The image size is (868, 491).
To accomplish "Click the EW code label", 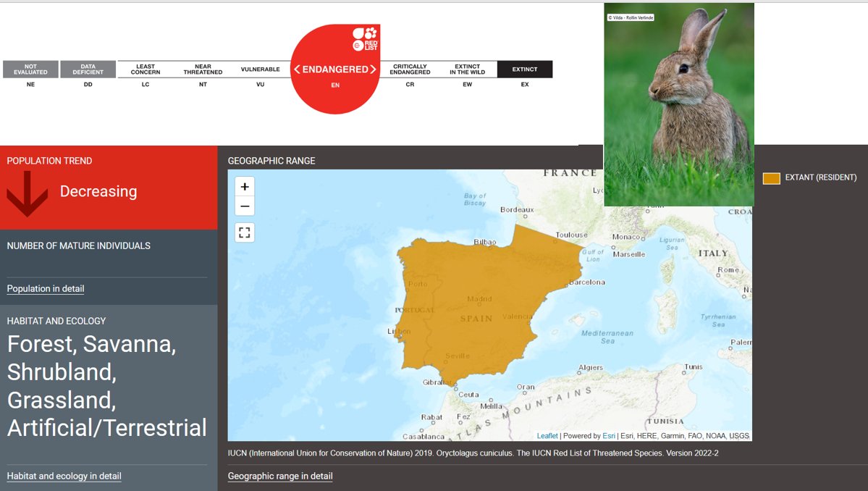I will coord(467,85).
